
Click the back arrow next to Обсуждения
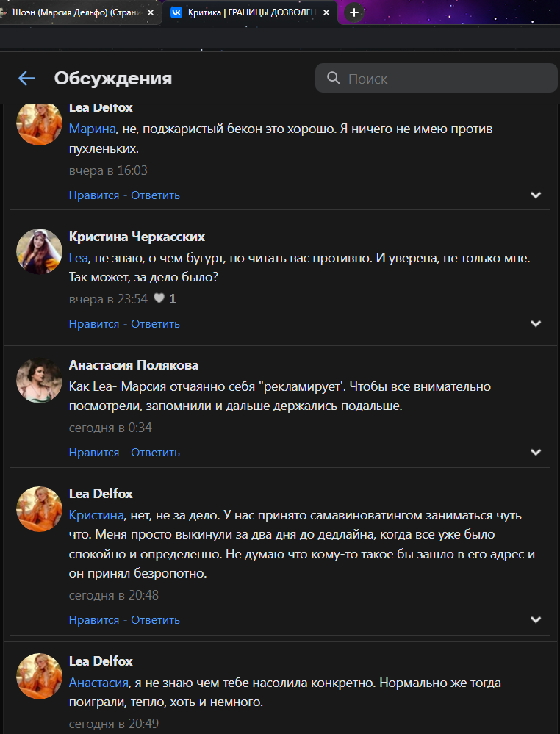point(26,79)
